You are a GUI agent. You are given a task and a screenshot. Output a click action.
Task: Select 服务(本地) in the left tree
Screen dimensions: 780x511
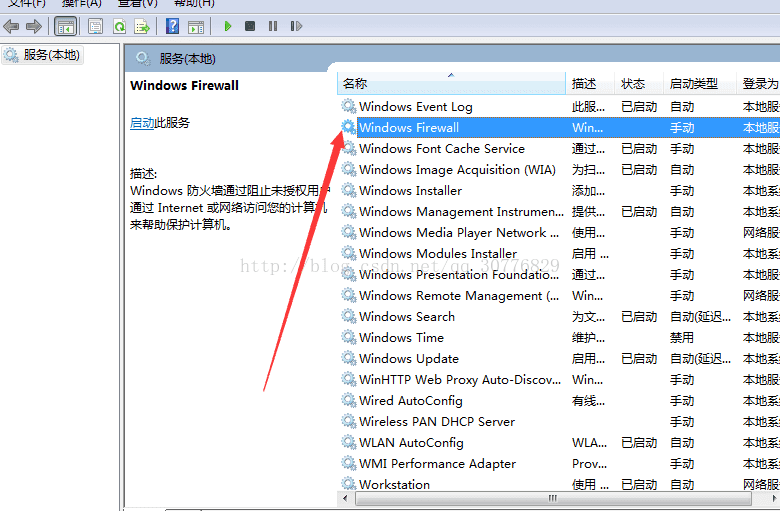click(x=51, y=55)
